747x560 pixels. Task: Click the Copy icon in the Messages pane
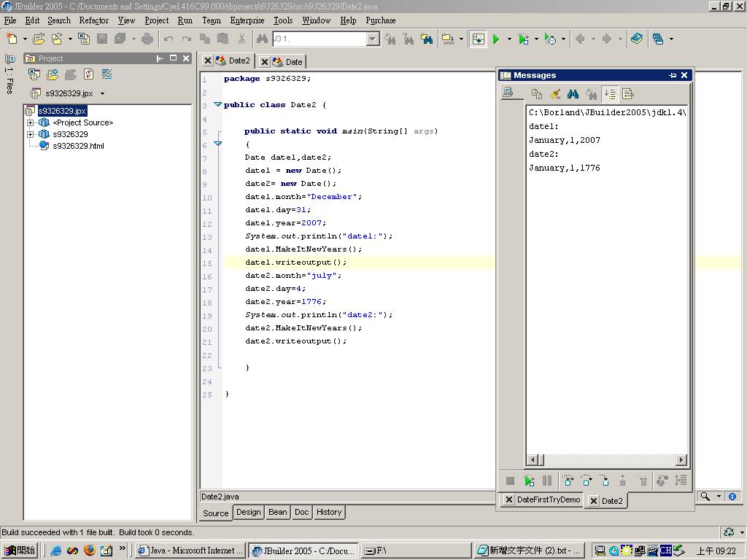(x=537, y=94)
